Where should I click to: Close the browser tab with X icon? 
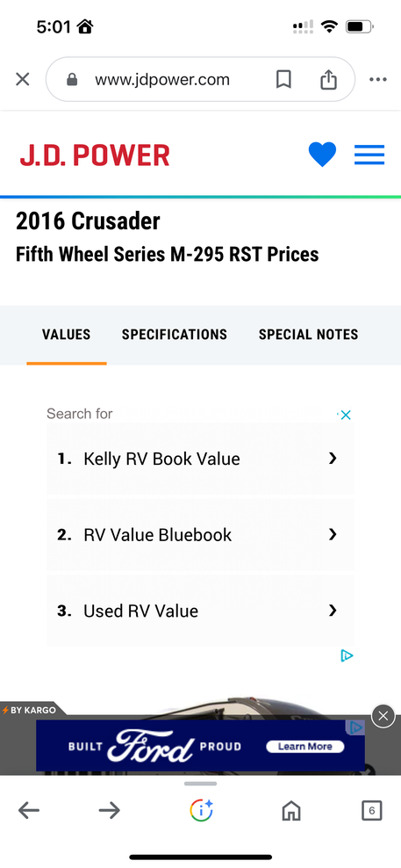click(x=22, y=79)
